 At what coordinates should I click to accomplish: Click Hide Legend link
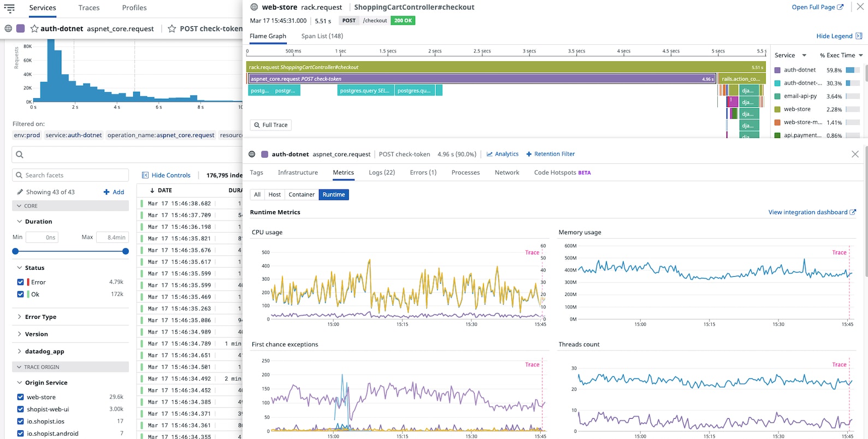pos(834,36)
